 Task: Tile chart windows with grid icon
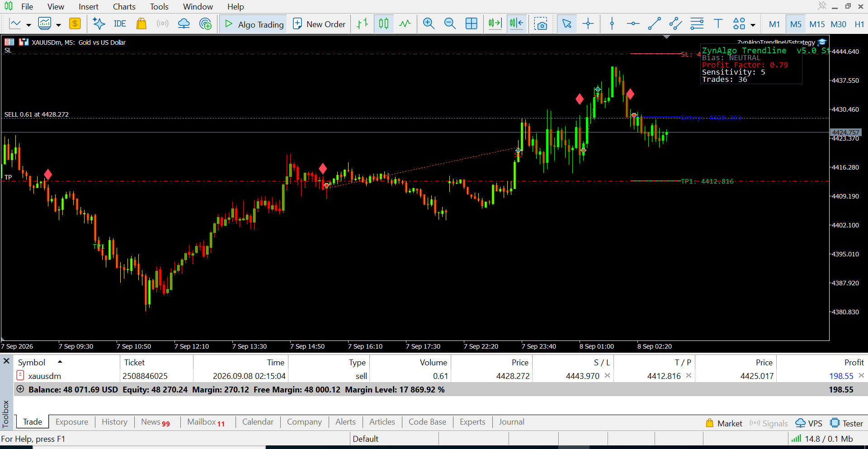tap(471, 24)
